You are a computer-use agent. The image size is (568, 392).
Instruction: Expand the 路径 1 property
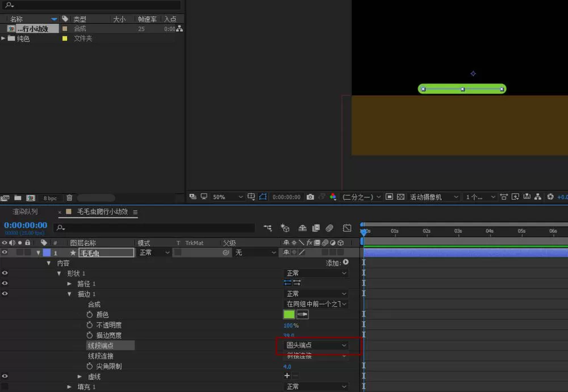tap(69, 284)
